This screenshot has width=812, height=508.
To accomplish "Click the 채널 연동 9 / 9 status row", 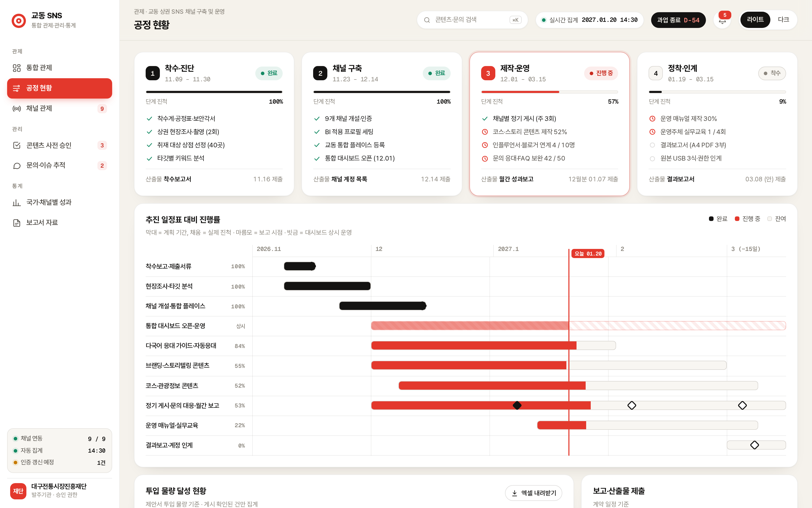I will [59, 439].
